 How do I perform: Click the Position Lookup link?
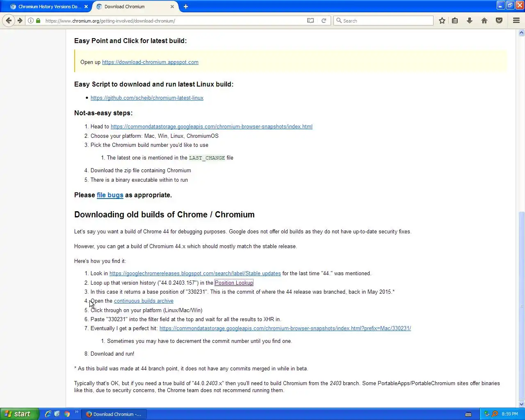234,283
